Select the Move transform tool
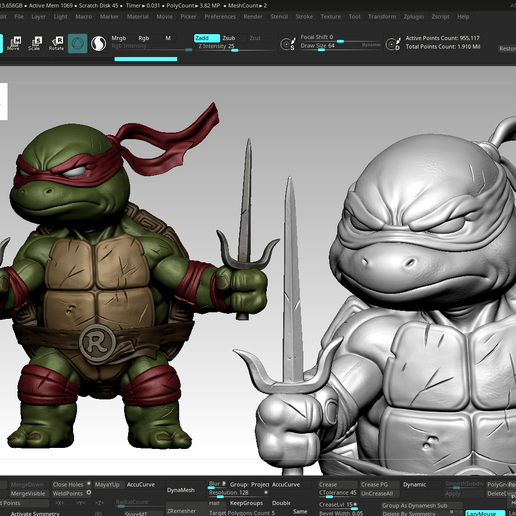Image resolution: width=516 pixels, height=516 pixels. coord(14,43)
